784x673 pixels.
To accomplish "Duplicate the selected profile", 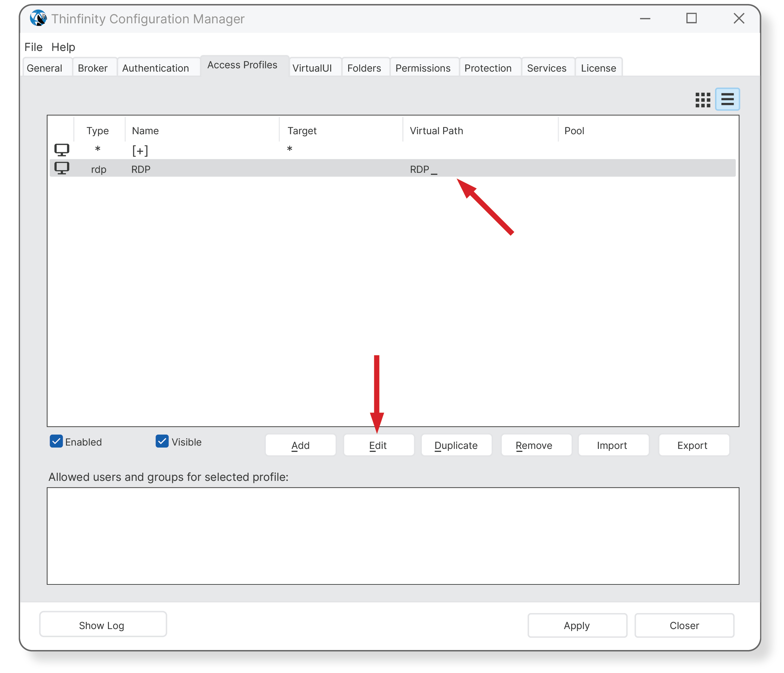I will [456, 445].
